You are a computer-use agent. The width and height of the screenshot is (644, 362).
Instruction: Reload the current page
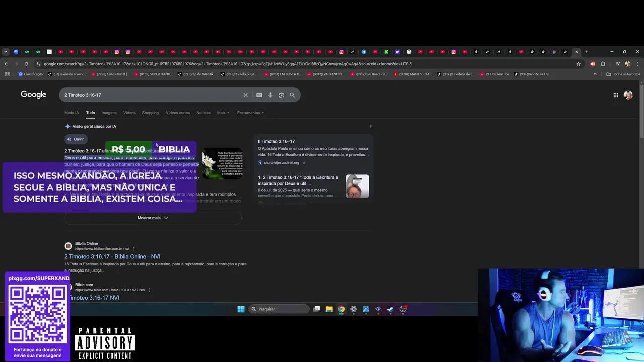tap(26, 64)
